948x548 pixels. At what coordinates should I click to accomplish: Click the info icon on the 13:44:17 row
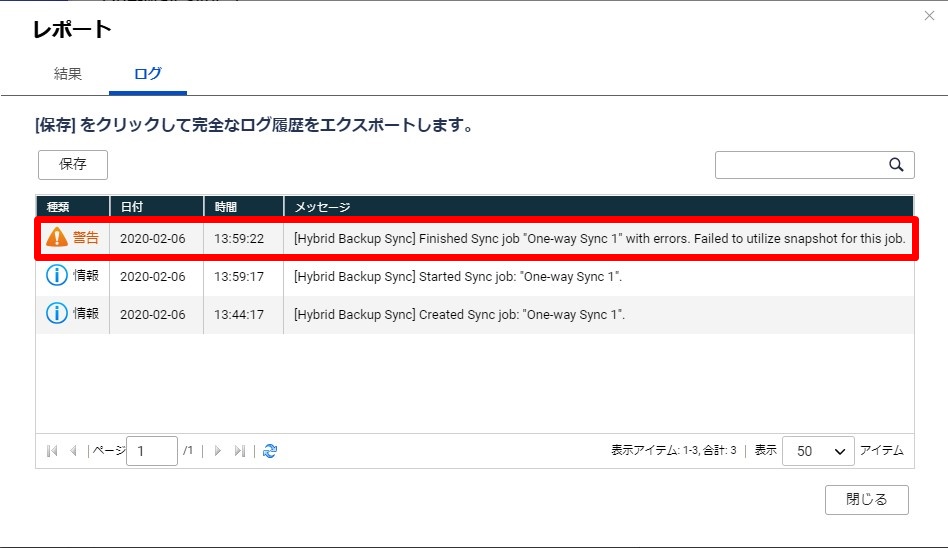tap(57, 313)
